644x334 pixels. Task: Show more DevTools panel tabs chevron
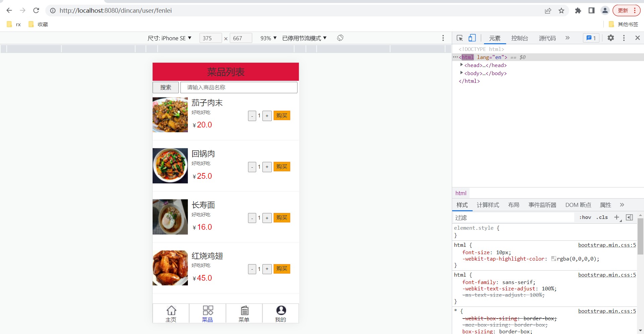pyautogui.click(x=568, y=38)
